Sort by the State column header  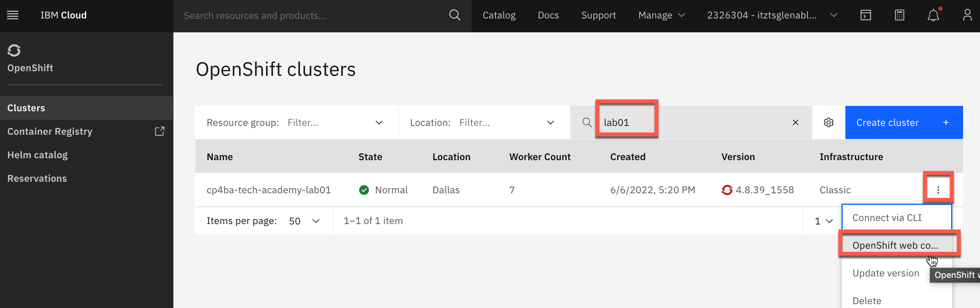pos(370,157)
